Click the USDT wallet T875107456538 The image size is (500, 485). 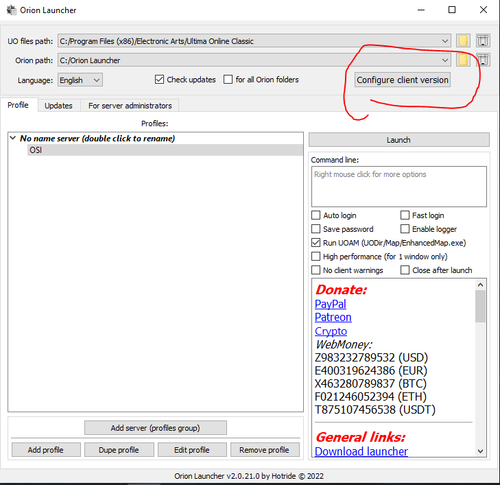pos(375,410)
